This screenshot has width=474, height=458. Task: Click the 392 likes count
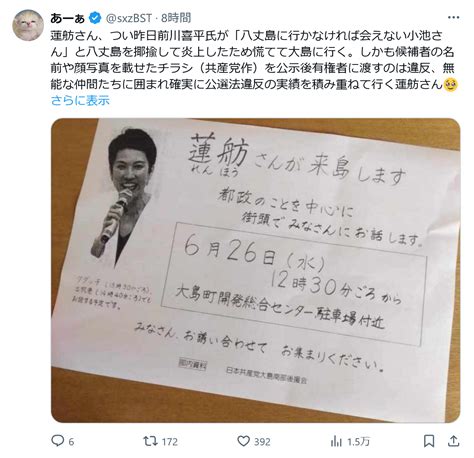tap(262, 442)
